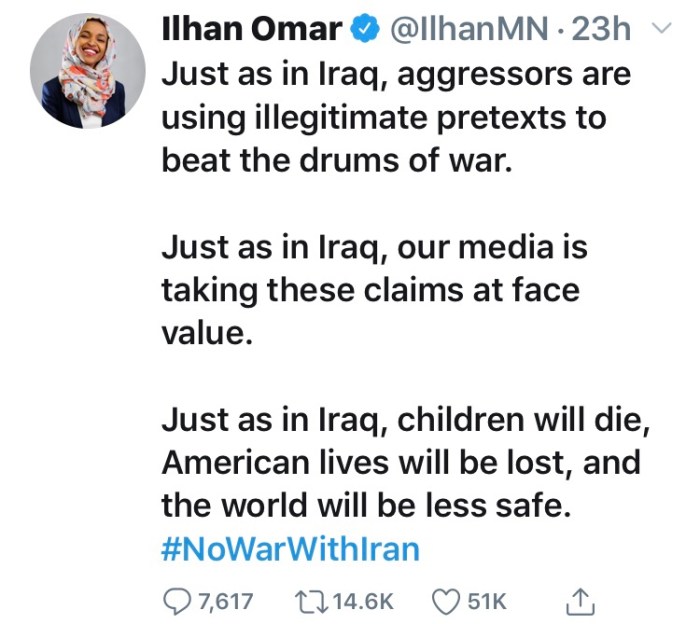Click the Ilhan Omar display name
The image size is (700, 624).
[251, 31]
